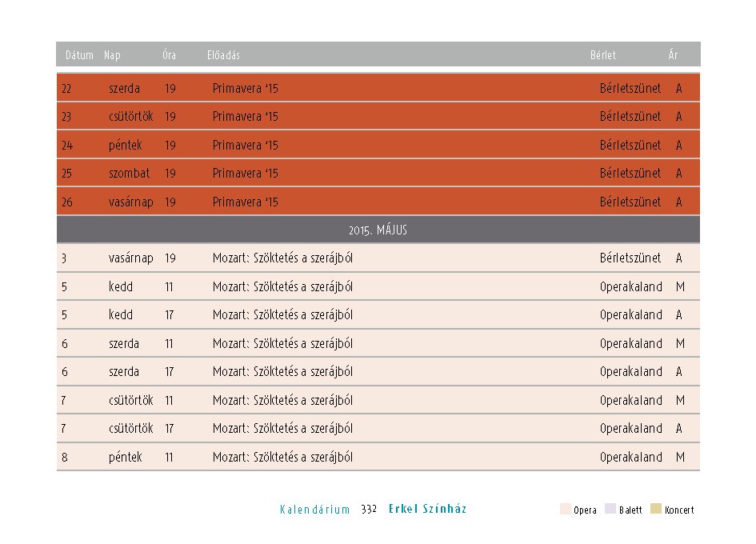Screen dimensions: 756x544
Task: Select Mozart title in szerda 17 o'clock row
Action: click(x=282, y=371)
